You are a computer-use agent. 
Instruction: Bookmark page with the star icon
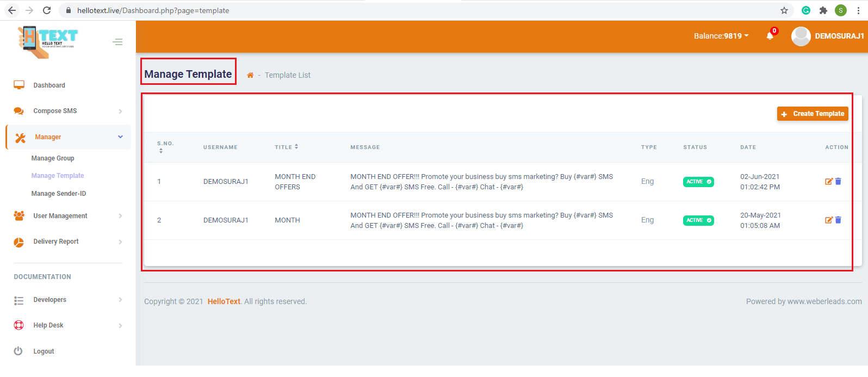pyautogui.click(x=784, y=10)
